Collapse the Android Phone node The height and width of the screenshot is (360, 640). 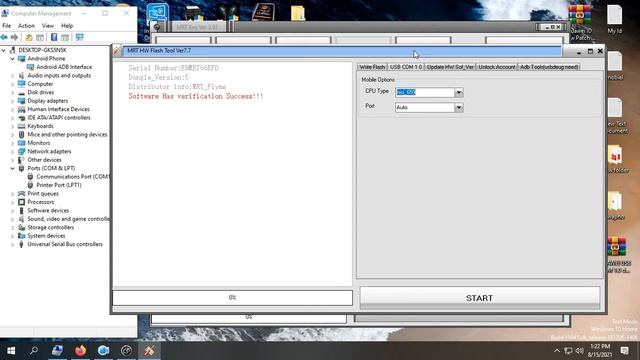12,59
